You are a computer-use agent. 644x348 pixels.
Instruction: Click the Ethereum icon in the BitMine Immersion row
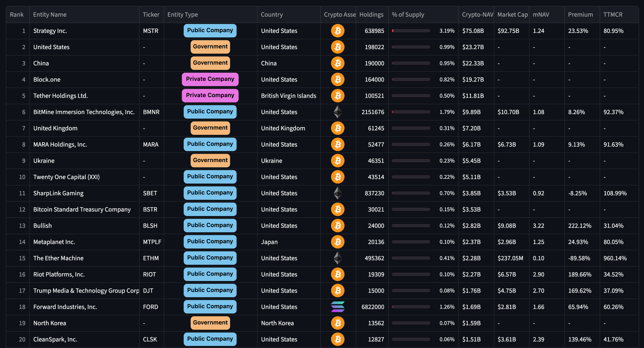tap(337, 112)
